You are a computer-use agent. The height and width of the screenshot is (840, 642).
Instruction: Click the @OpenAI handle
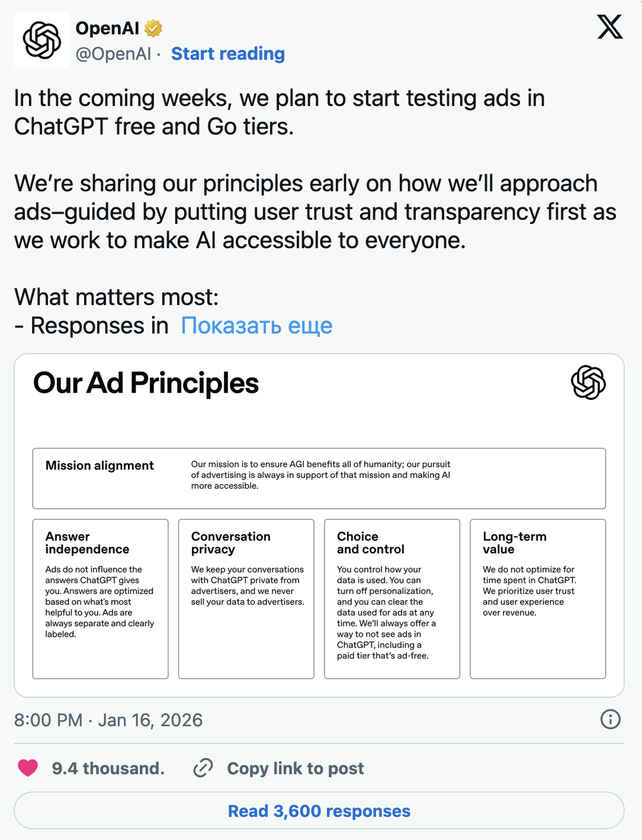coord(113,54)
